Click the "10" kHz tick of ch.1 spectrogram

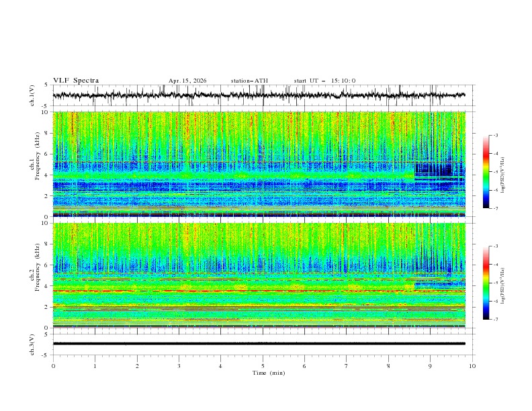coord(46,112)
